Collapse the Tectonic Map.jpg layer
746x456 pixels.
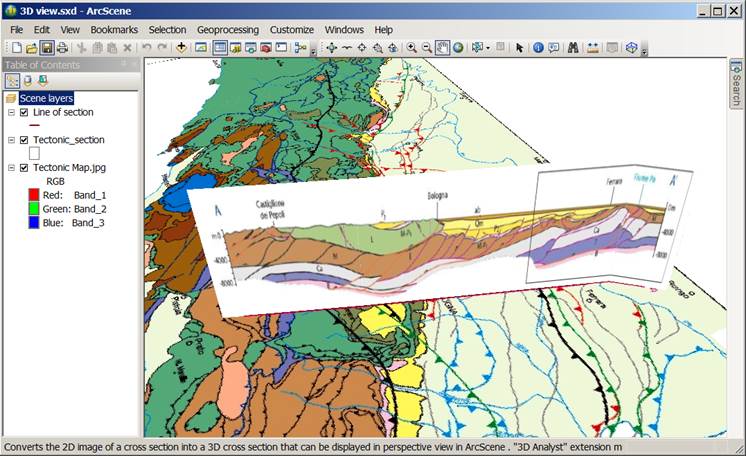11,168
